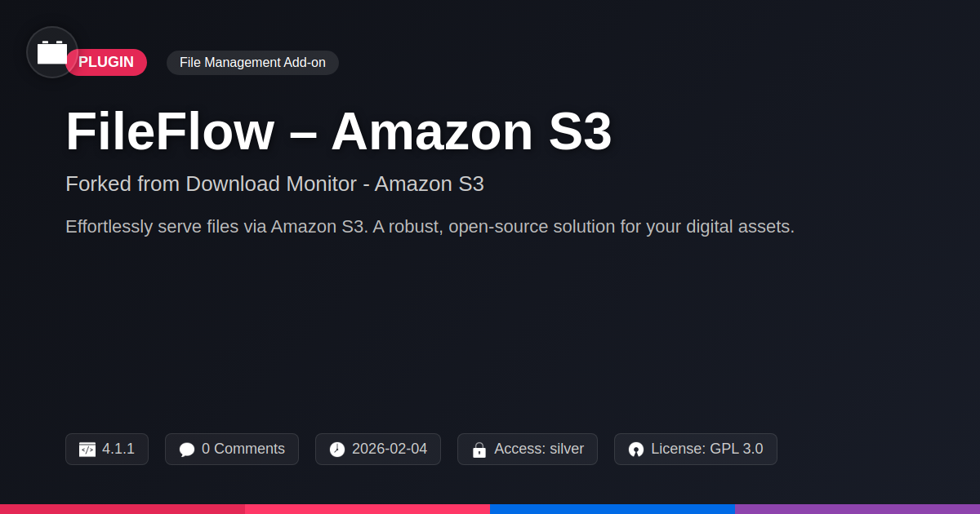Click the Access: silver badge
This screenshot has width=980, height=514.
(538, 449)
